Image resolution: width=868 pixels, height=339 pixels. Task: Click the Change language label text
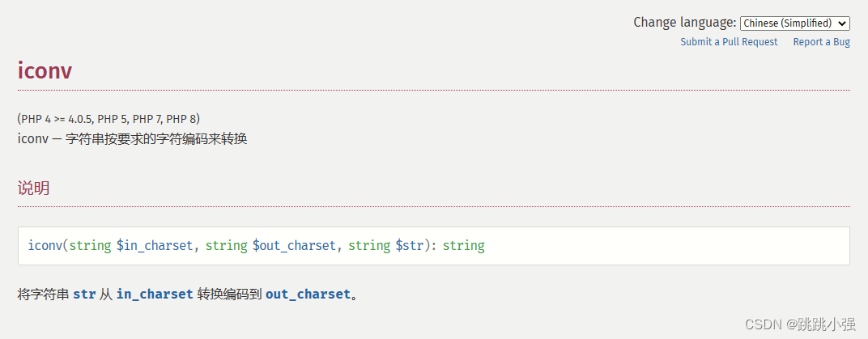(684, 23)
